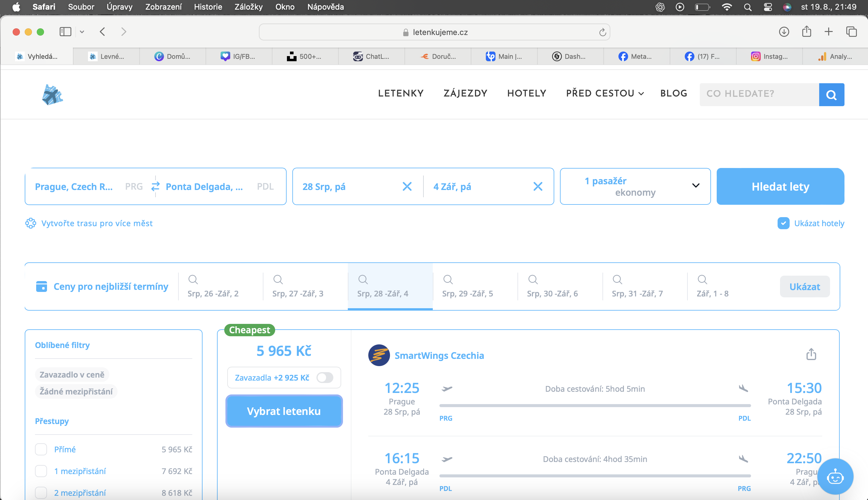This screenshot has height=500, width=868.
Task: Open the chatbot assistant bubble
Action: pyautogui.click(x=835, y=477)
